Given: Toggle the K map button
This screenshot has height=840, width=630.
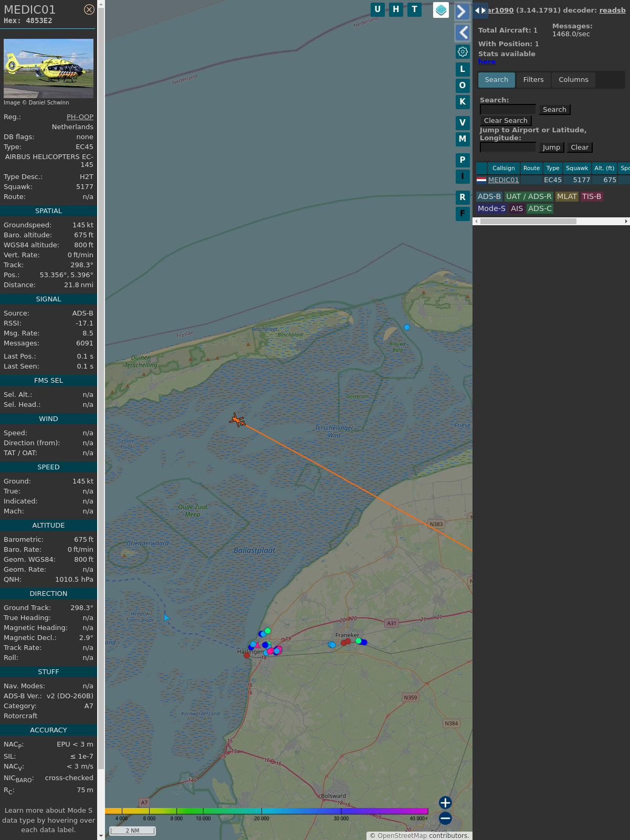Looking at the screenshot, I should click(x=463, y=102).
